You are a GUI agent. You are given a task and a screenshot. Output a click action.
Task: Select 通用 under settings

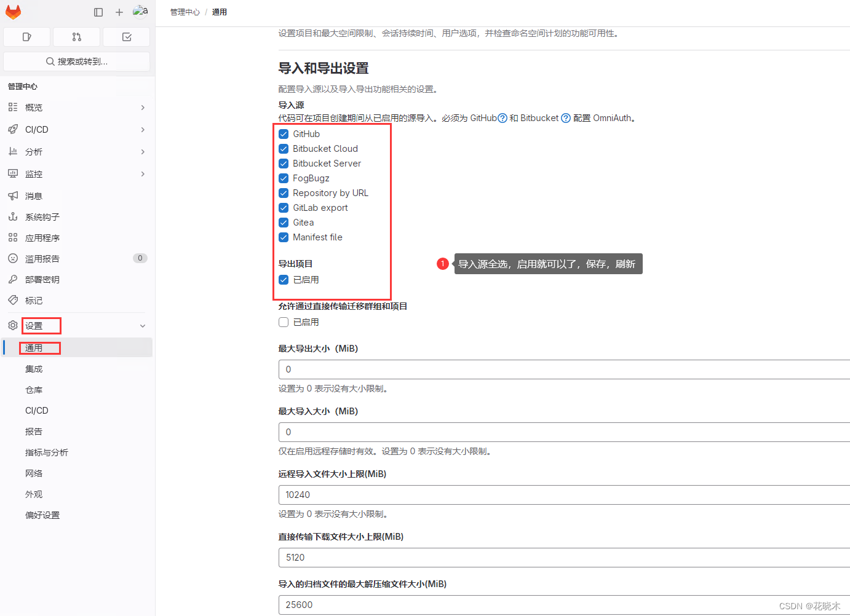(77, 348)
